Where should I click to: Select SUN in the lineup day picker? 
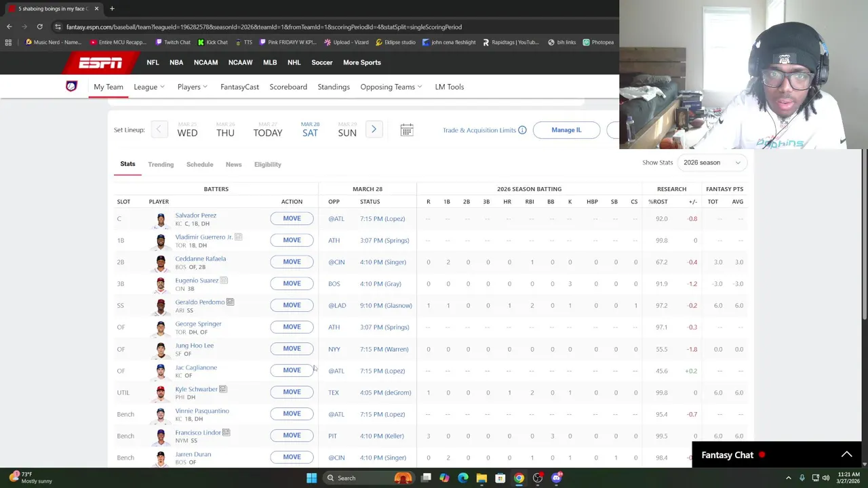347,129
